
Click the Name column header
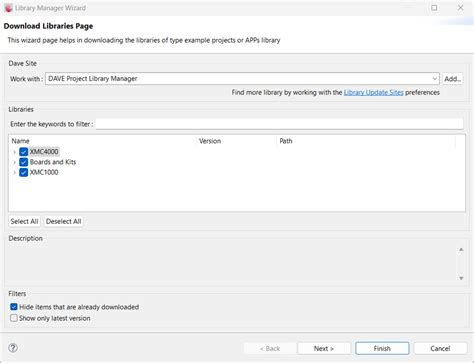click(103, 141)
